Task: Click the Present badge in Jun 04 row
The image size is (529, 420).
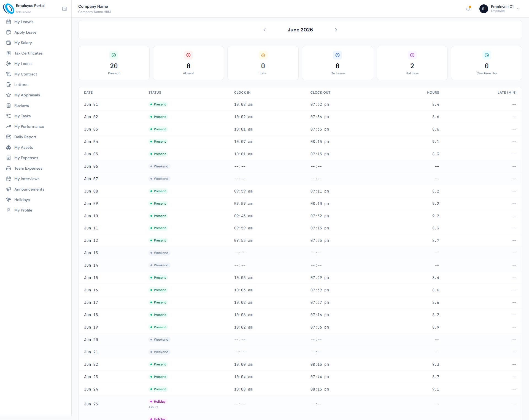Action: tap(158, 142)
